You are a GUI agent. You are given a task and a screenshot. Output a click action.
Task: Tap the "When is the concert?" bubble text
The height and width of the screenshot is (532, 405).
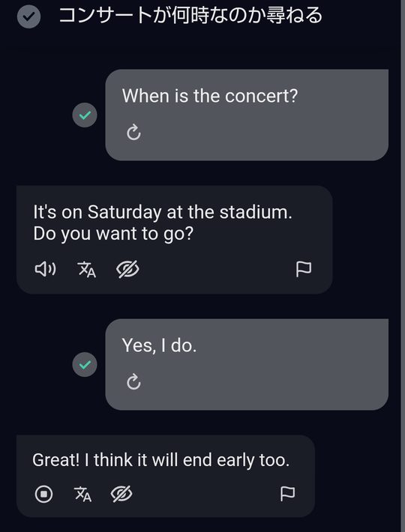[210, 96]
